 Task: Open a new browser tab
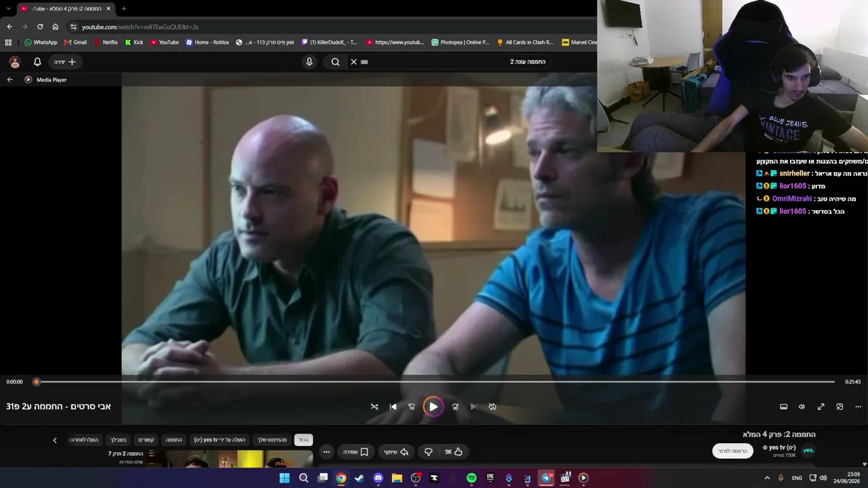pyautogui.click(x=123, y=8)
